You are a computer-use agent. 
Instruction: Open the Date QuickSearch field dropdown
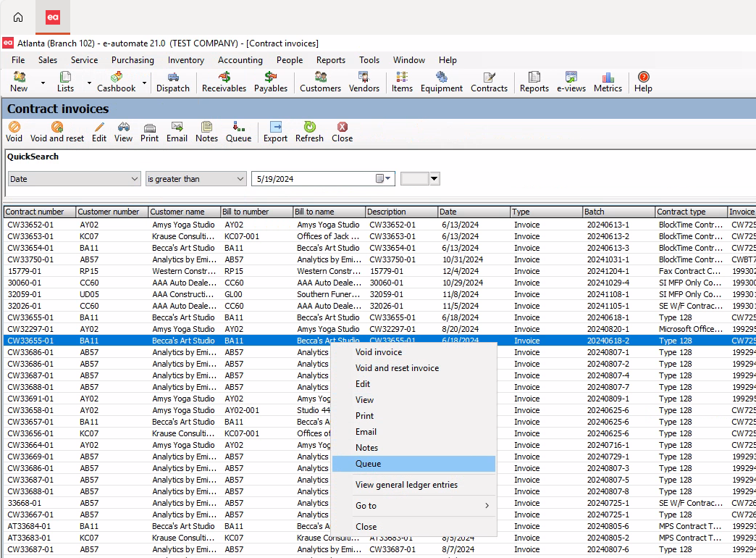134,179
